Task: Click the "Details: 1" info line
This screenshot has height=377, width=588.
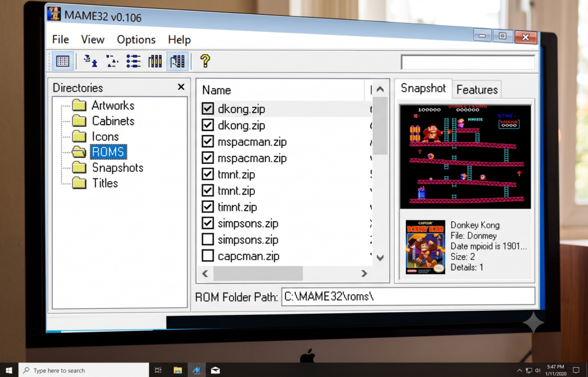Action: [x=467, y=267]
